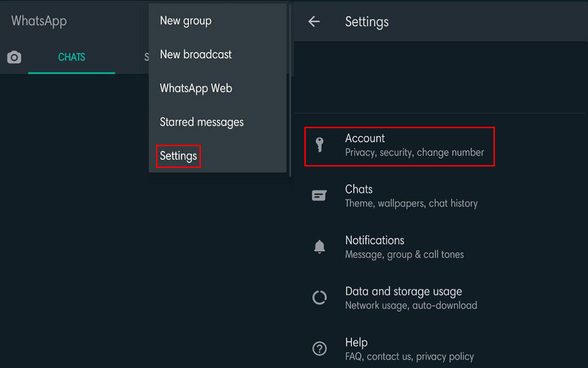Go back using the Settings arrow

coord(314,22)
